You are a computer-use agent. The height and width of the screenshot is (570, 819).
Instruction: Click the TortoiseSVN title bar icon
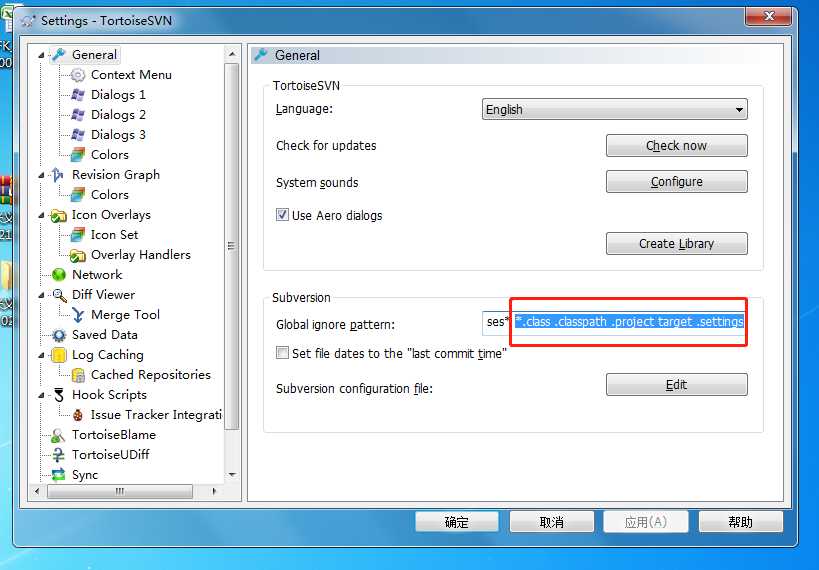[x=28, y=21]
